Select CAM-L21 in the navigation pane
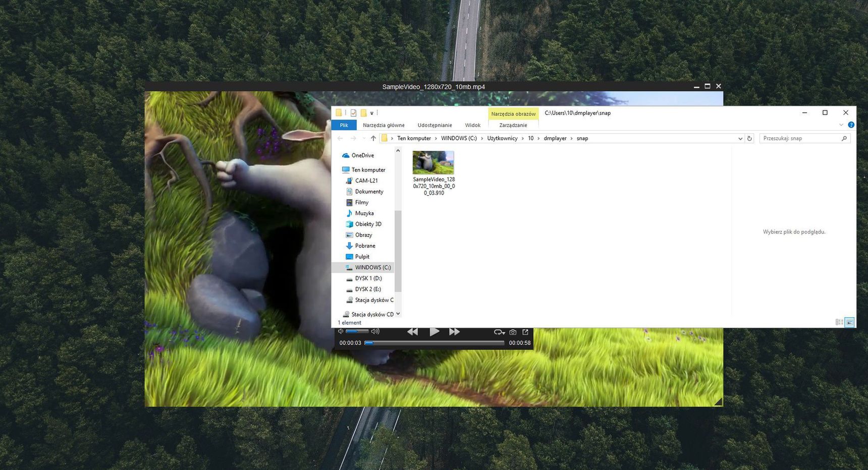The image size is (868, 470). click(362, 181)
